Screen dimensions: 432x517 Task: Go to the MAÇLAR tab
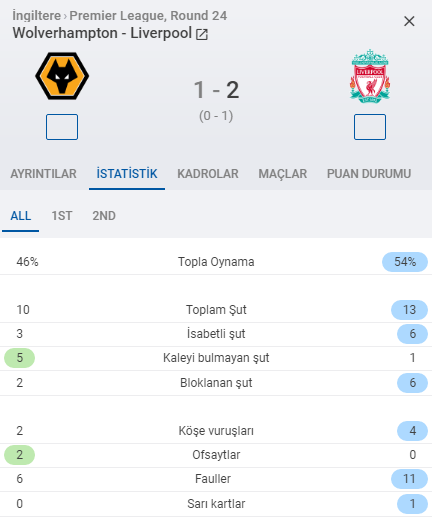coord(283,174)
